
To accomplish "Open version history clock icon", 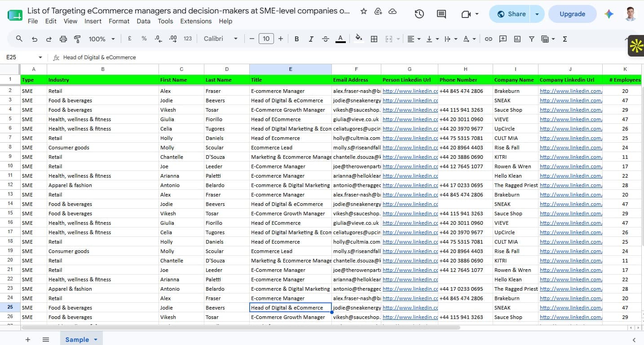I will tap(419, 14).
